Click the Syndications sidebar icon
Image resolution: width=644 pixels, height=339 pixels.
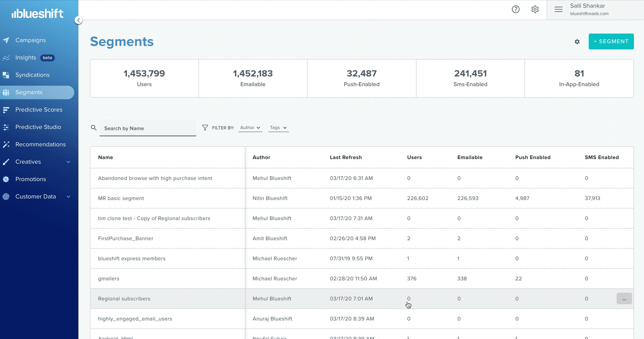[6, 75]
